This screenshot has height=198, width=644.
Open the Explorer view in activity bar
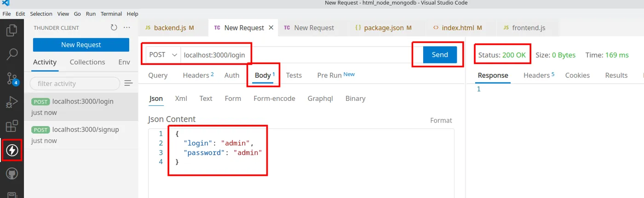[12, 30]
